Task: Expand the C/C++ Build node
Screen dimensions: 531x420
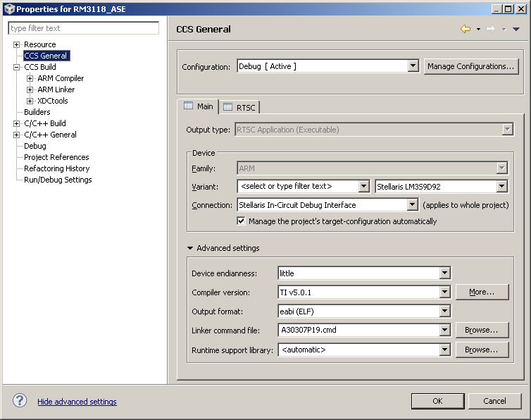Action: pyautogui.click(x=16, y=124)
